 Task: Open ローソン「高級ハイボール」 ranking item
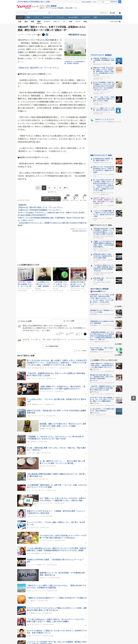pyautogui.click(x=104, y=109)
